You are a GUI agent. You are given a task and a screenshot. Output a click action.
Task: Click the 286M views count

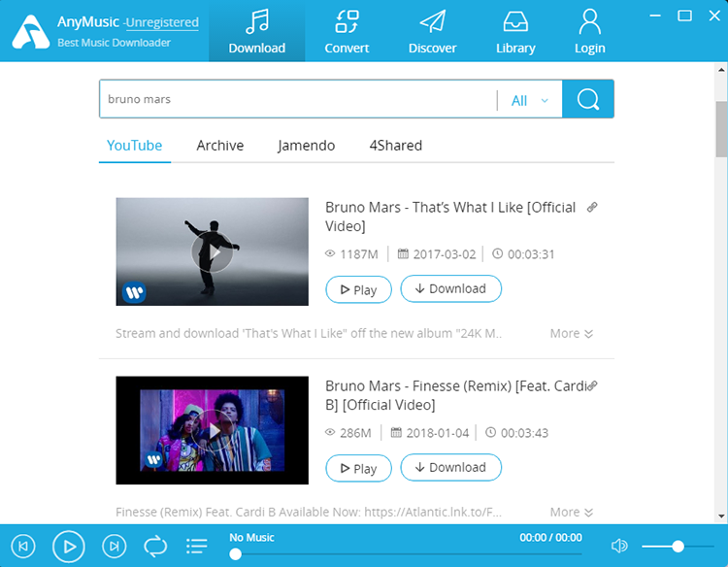coord(355,433)
